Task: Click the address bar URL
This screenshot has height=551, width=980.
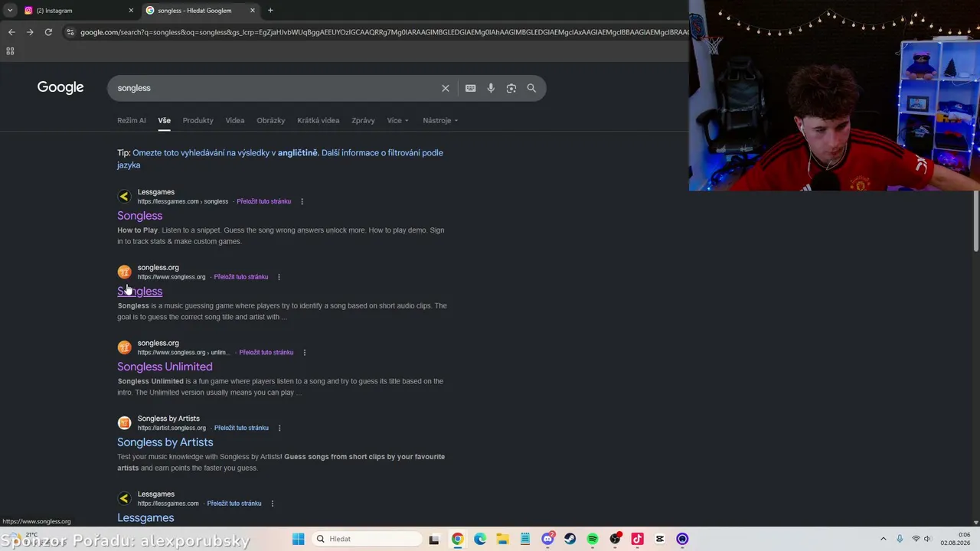Action: 383,32
